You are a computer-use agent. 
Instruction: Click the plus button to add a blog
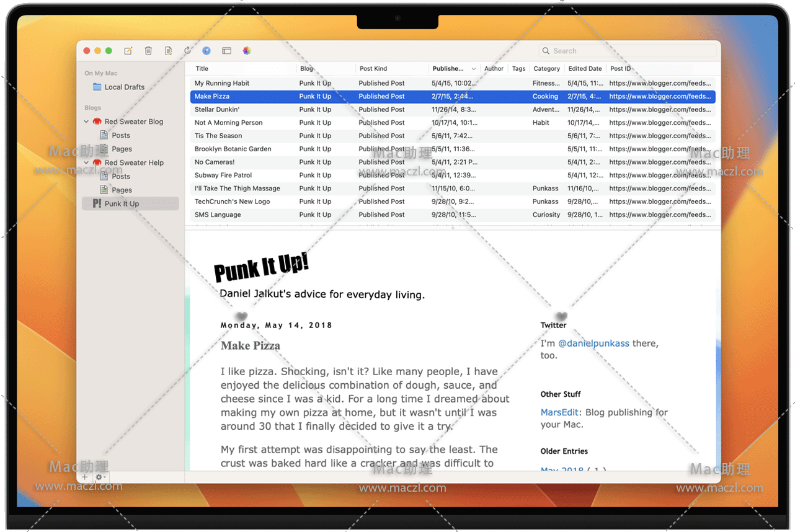point(85,477)
